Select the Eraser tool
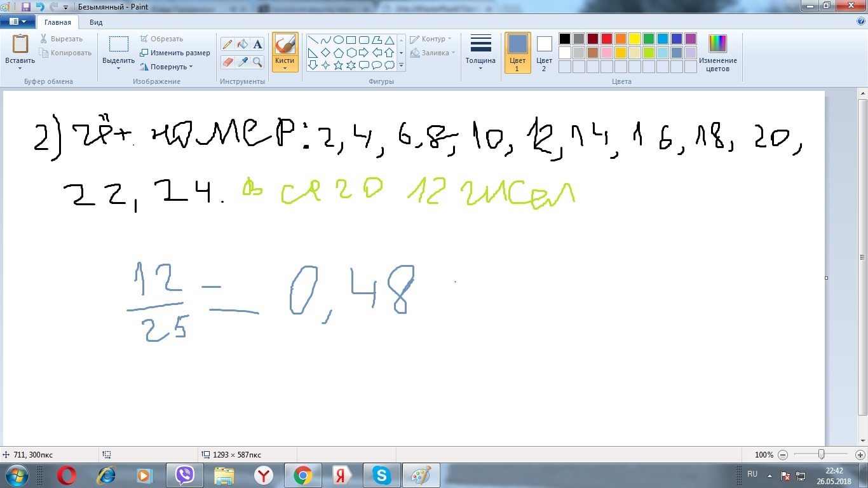 pos(227,62)
